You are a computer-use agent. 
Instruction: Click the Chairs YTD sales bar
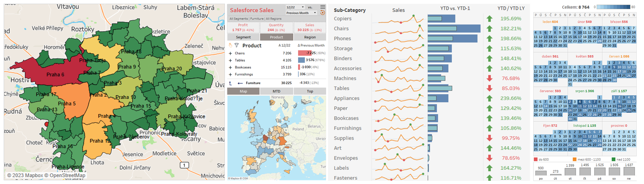pyautogui.click(x=454, y=29)
